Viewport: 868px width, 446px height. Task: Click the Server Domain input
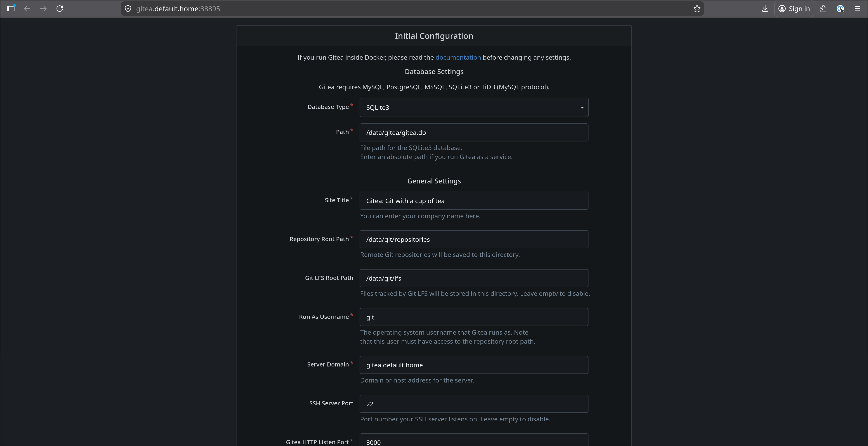coord(473,365)
